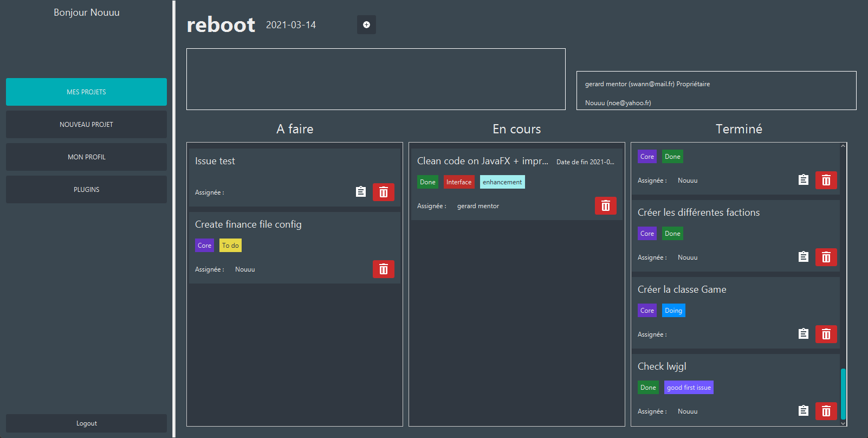Click the Date de fin text on JavaFX card

click(x=585, y=162)
